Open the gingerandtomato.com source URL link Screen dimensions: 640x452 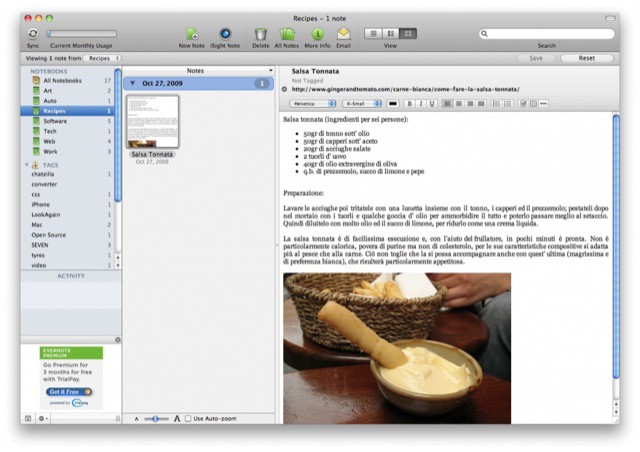pos(405,89)
